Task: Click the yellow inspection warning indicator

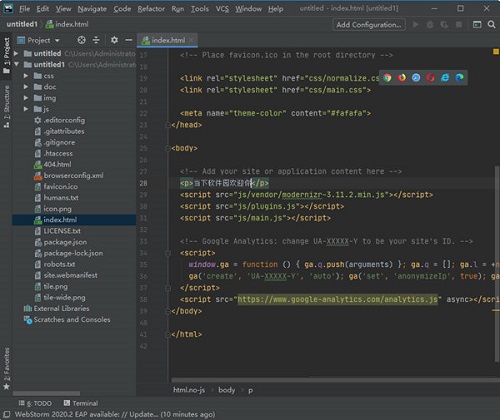Action: coord(496,52)
